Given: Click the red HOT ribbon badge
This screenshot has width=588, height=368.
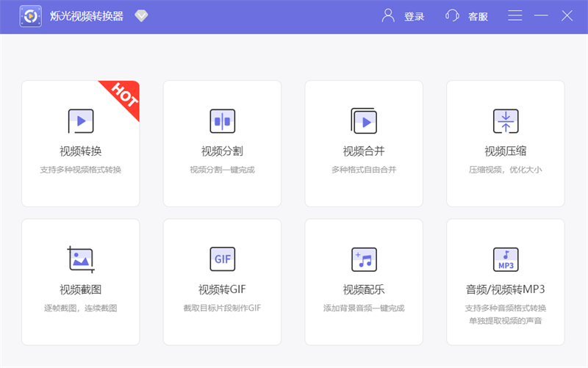Looking at the screenshot, I should click(x=124, y=95).
